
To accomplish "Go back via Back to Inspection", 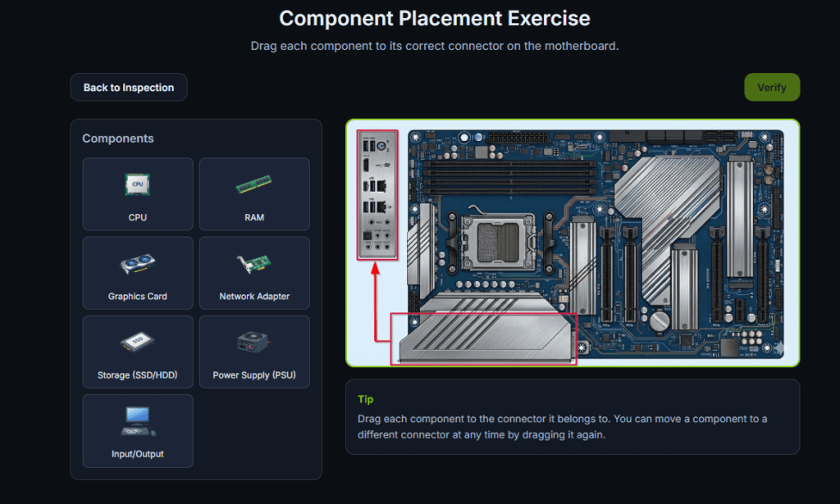I will coord(129,88).
